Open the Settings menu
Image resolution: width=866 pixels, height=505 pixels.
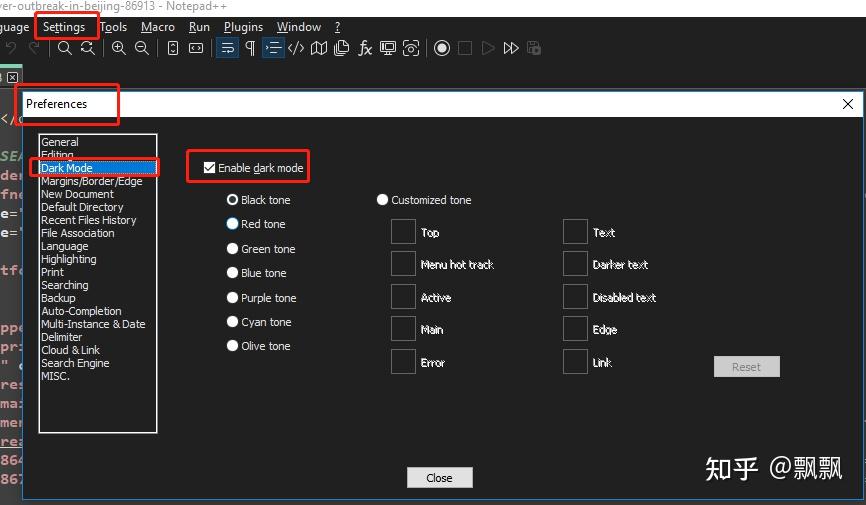coord(64,27)
